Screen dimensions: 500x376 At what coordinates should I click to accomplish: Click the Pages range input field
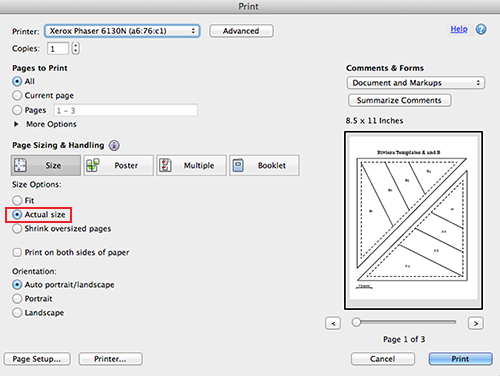[x=126, y=110]
